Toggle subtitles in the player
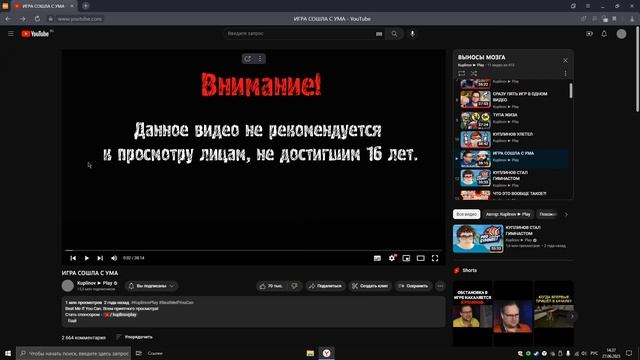This screenshot has height=360, width=640. 377,258
